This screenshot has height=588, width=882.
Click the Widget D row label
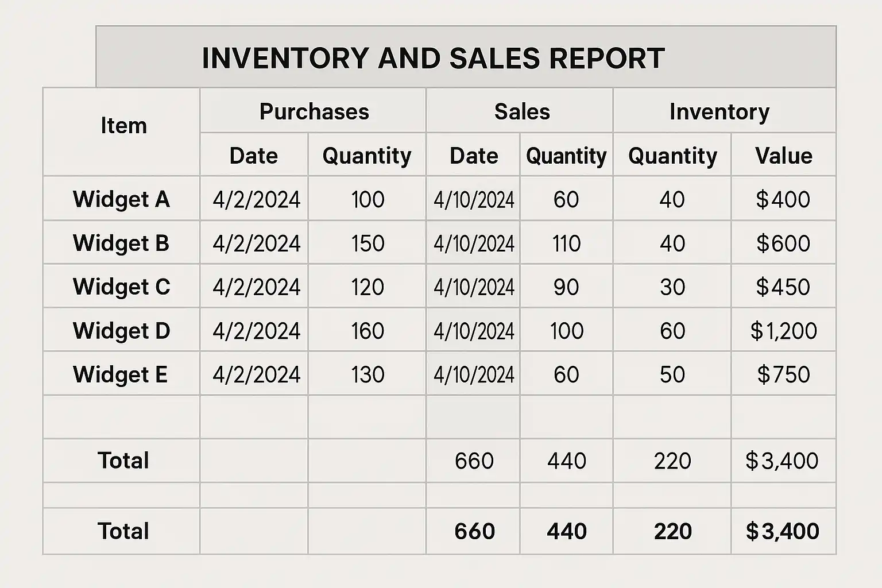click(x=121, y=331)
